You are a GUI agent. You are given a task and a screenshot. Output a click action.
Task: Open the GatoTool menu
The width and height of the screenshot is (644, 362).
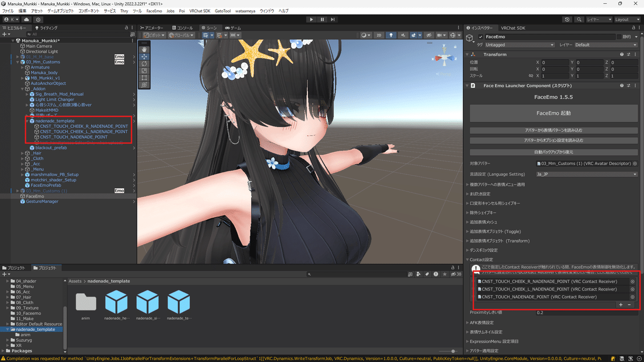(x=223, y=11)
